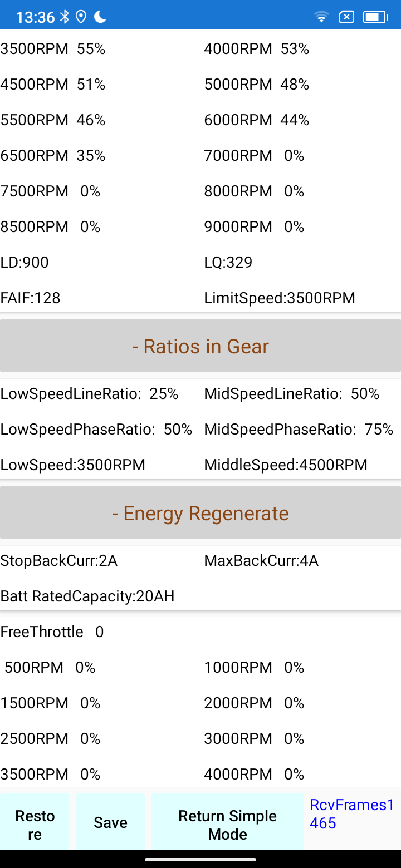
Task: Tap the Batt RatedCapacity 20AH setting
Action: 87,596
